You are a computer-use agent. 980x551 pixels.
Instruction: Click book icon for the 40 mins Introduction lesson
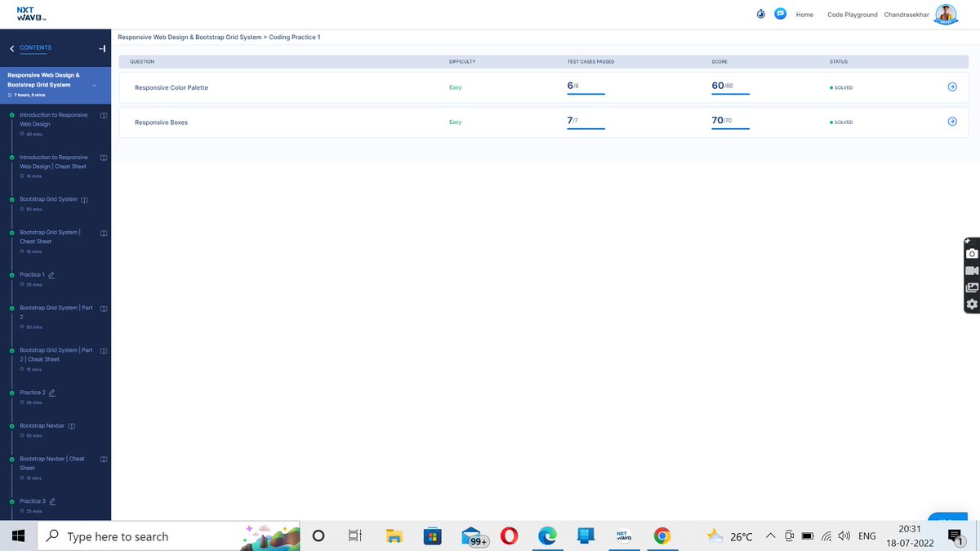click(x=104, y=115)
